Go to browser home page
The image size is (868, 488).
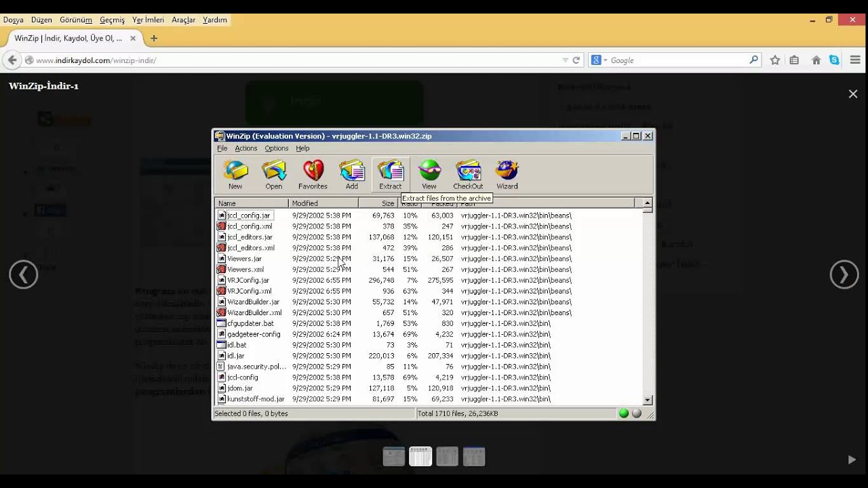point(816,60)
